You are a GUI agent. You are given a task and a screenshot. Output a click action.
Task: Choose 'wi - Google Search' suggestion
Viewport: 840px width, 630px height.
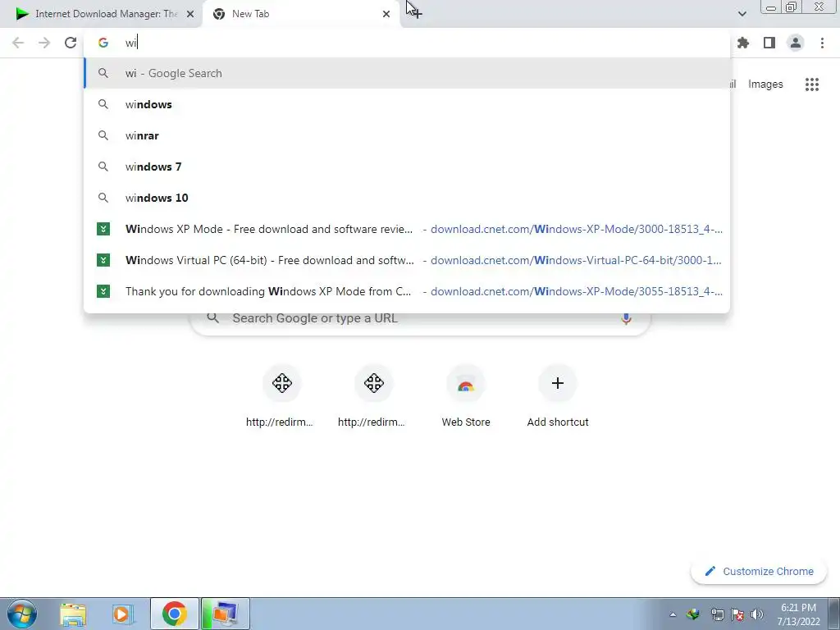[x=407, y=73]
